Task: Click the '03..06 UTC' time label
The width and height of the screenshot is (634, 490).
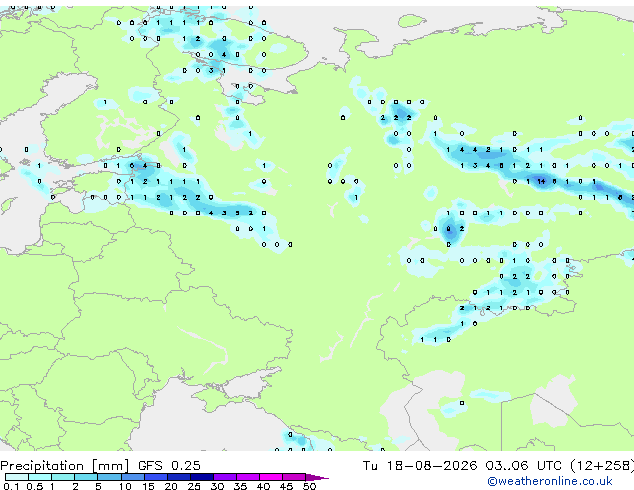Action: 523,466
